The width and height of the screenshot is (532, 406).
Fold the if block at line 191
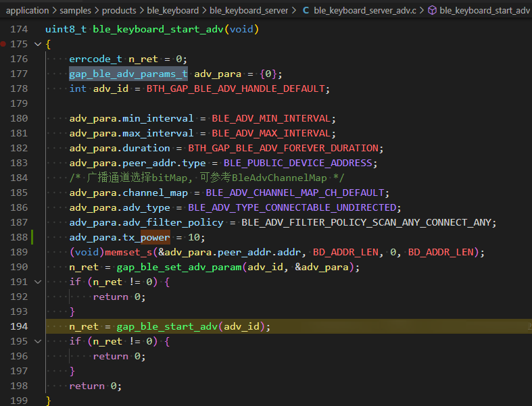click(x=37, y=282)
